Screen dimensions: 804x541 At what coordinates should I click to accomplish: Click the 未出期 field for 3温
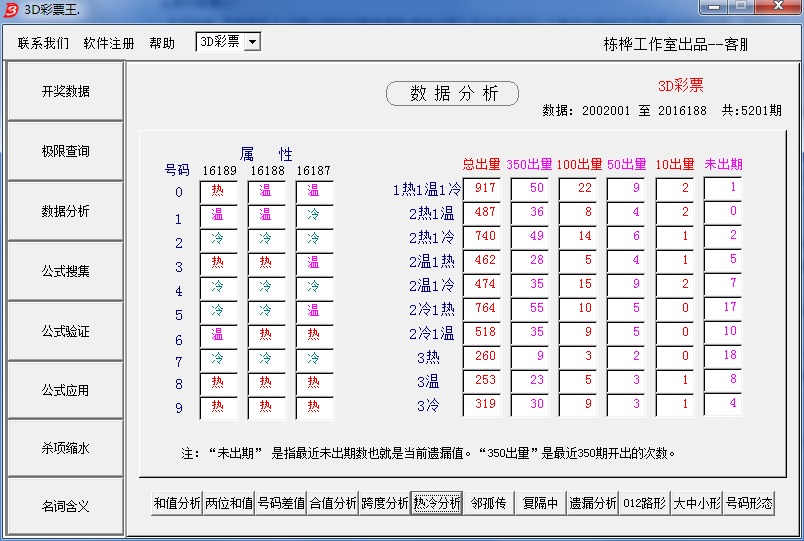coord(723,380)
